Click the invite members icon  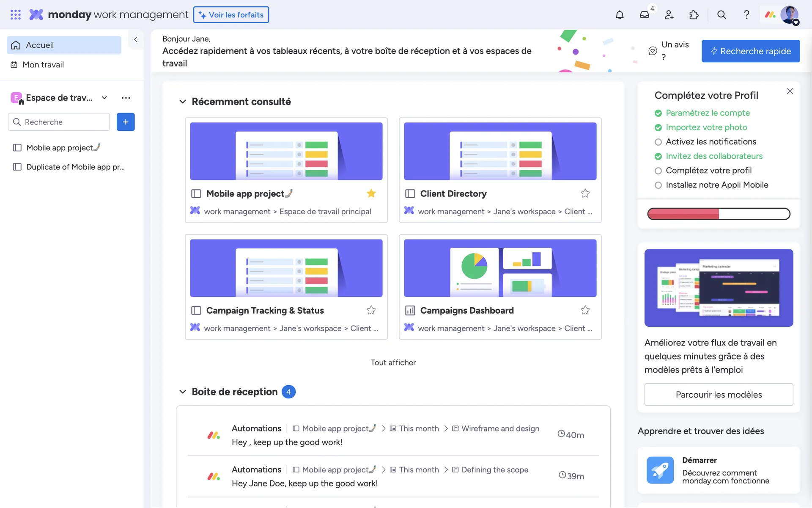coord(669,15)
